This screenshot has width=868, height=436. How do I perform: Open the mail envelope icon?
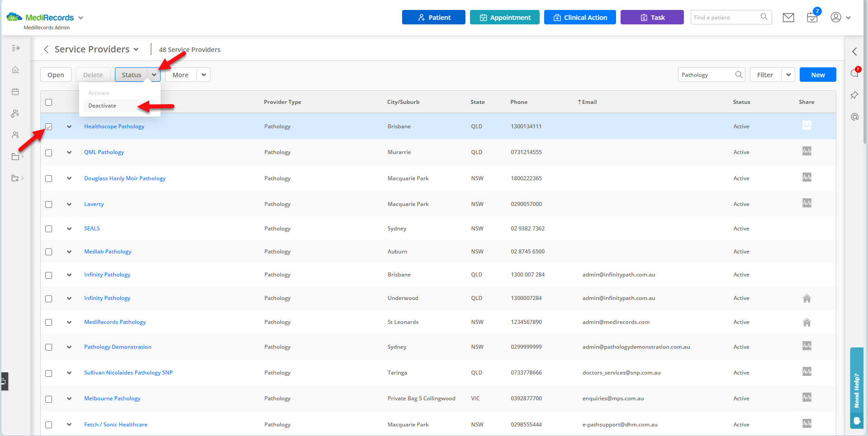coord(788,18)
